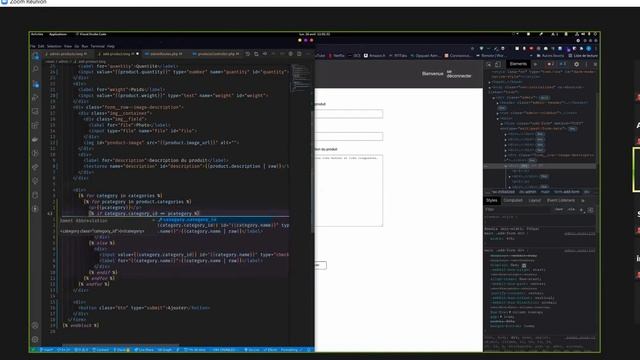The image size is (640, 360).
Task: Select the Elements tab in DevTools
Action: [x=518, y=64]
